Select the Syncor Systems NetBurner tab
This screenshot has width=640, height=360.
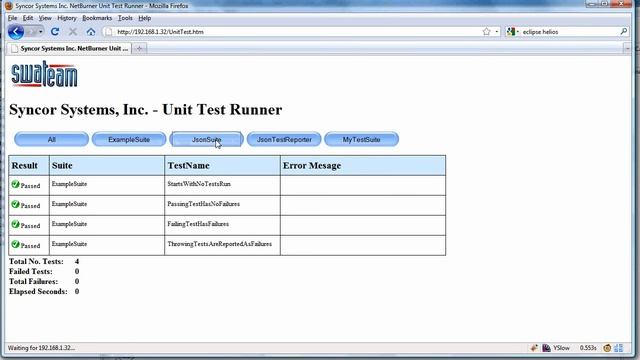69,49
